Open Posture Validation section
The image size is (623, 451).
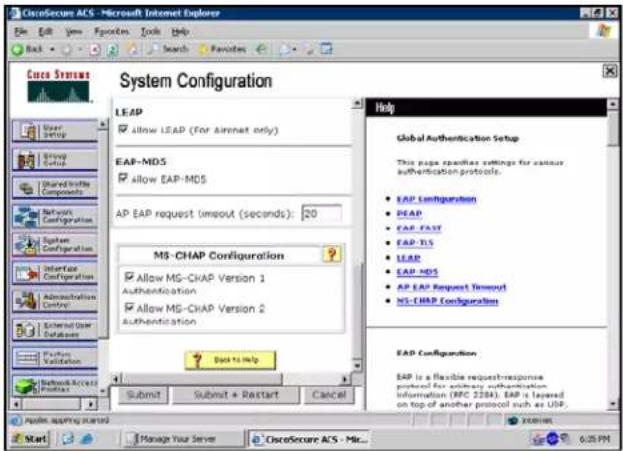55,358
